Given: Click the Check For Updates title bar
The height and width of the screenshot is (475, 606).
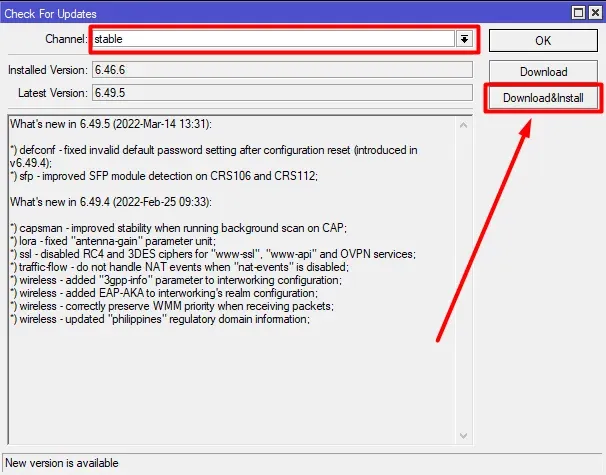Looking at the screenshot, I should click(x=250, y=11).
